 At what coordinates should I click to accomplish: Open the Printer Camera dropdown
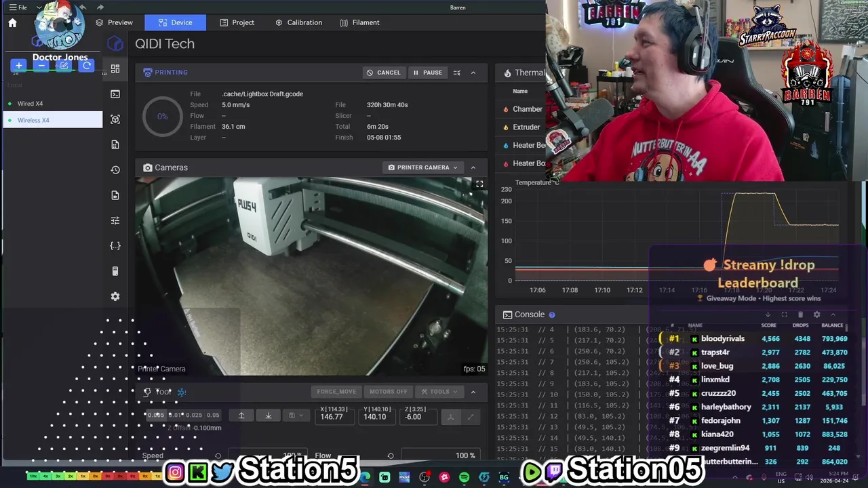[422, 167]
